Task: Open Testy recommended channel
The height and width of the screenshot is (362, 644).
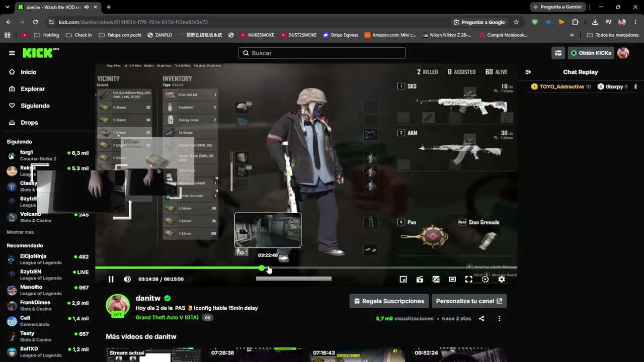Action: pyautogui.click(x=48, y=336)
